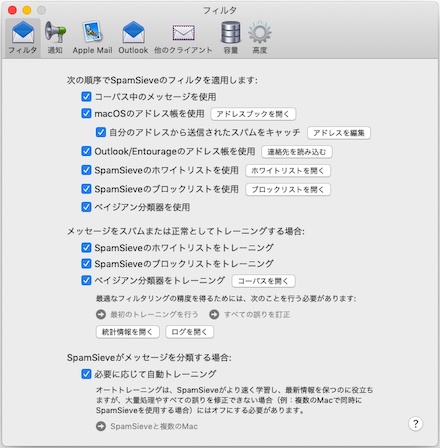Screen dimensions: 440x448
Task: Uncheck SpamSieveのホワイトリストをトレーニング
Action: (86, 248)
